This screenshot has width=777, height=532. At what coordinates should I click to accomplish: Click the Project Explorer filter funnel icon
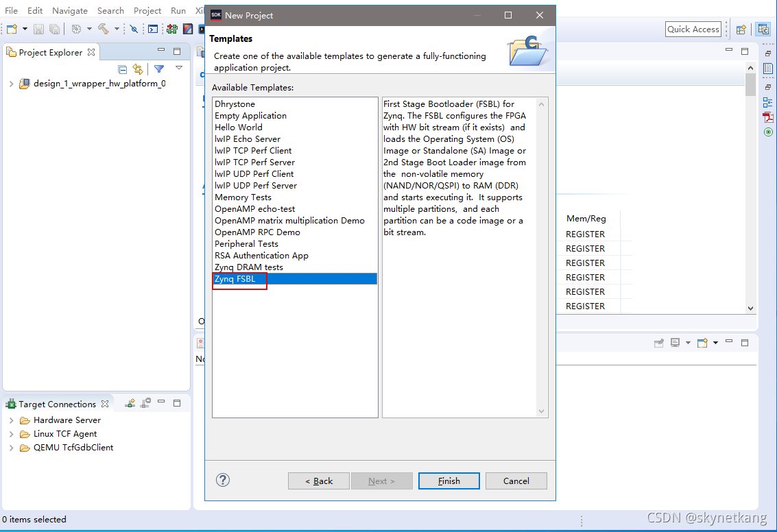click(159, 69)
